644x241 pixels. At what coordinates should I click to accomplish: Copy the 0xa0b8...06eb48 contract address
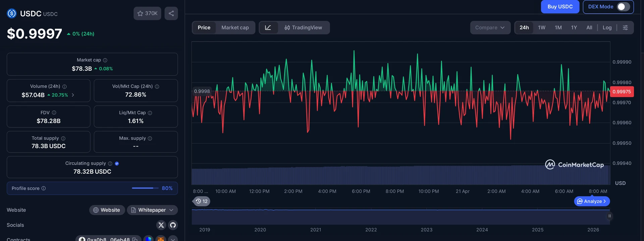pyautogui.click(x=135, y=239)
